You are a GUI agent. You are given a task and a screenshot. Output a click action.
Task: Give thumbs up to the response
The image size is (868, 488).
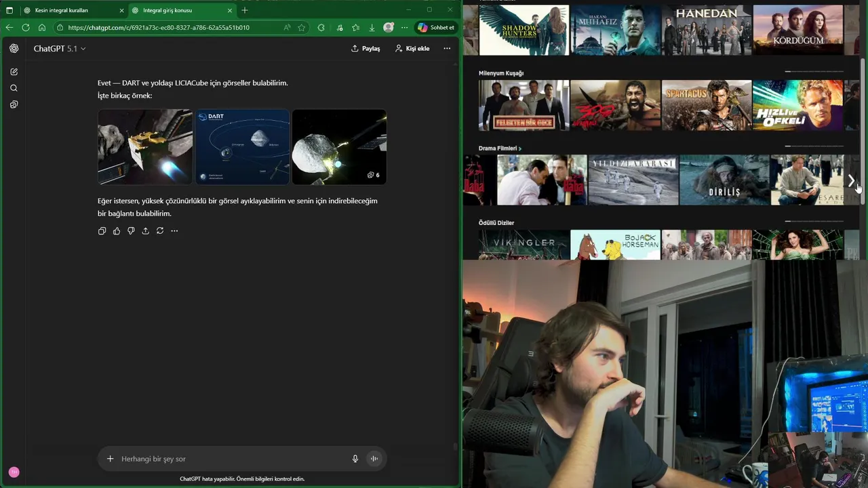(117, 231)
